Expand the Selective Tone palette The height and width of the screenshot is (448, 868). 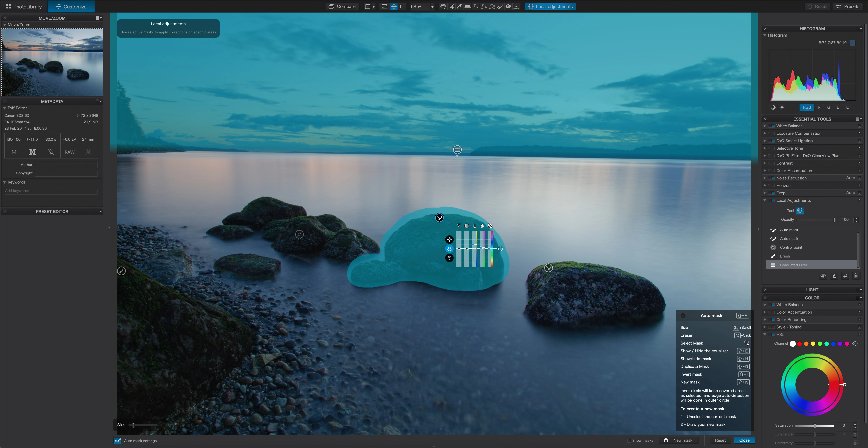pos(765,148)
